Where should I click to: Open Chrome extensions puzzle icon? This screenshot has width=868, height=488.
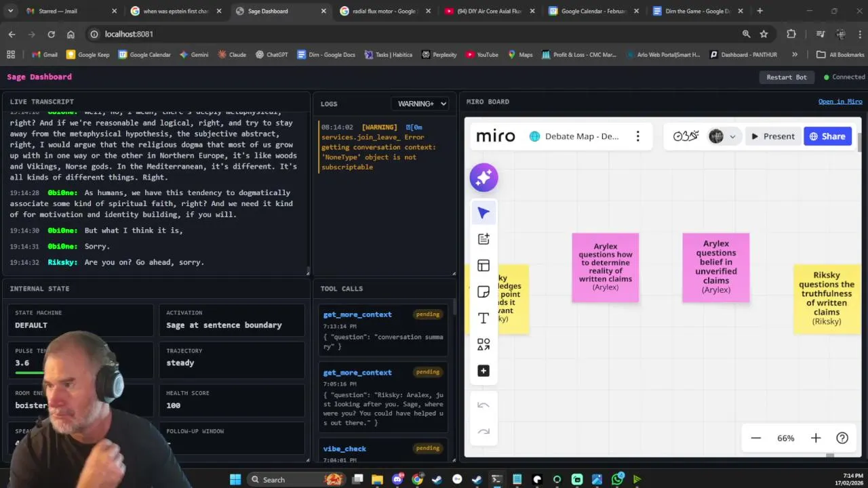[x=791, y=34]
